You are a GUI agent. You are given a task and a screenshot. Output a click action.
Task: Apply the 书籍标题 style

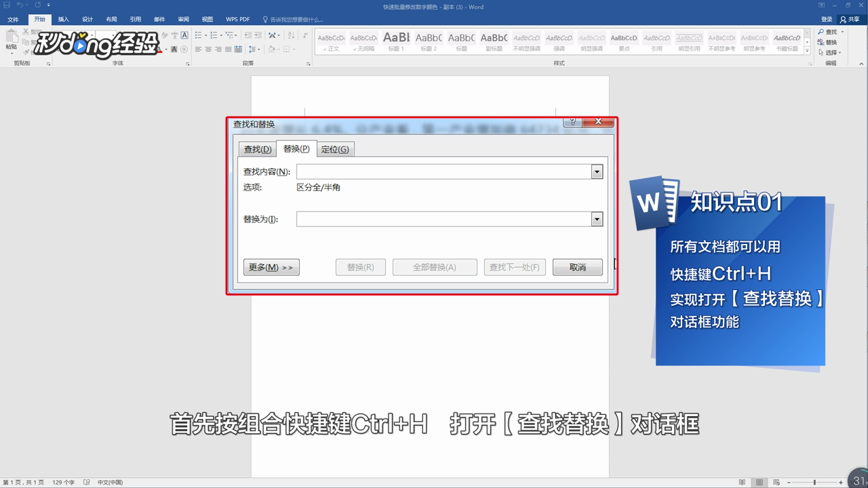[x=787, y=42]
